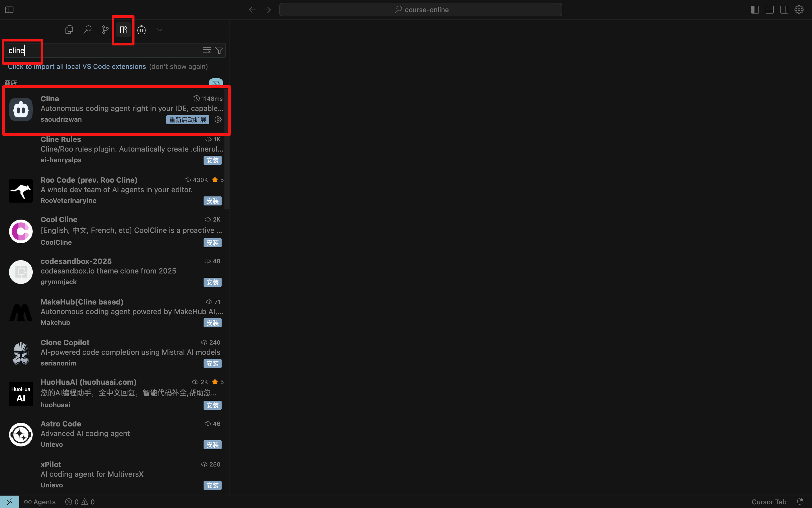
Task: Click the Clone Copilot trooper helmet icon
Action: pyautogui.click(x=21, y=353)
